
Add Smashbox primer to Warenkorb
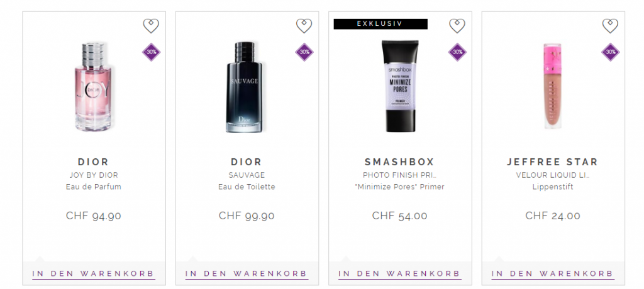[399, 274]
